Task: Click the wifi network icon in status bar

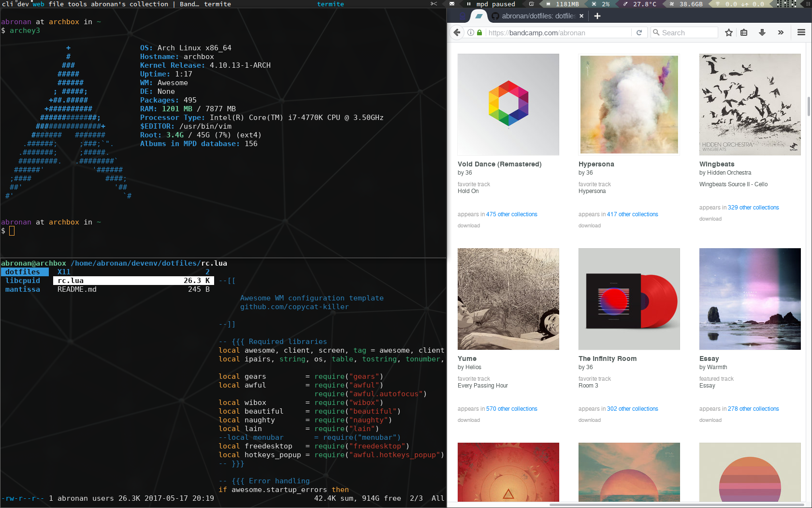Action: point(718,4)
